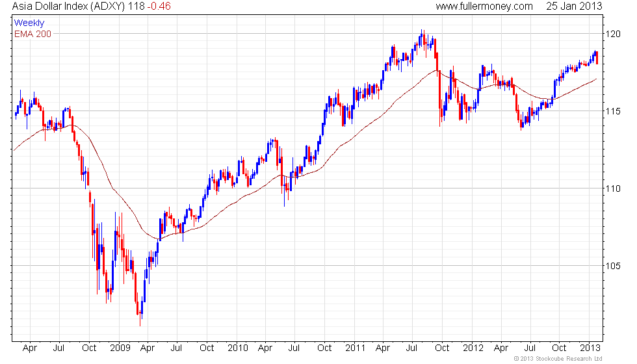Select the red "-0.46" change value
This screenshot has width=637, height=364.
click(159, 6)
